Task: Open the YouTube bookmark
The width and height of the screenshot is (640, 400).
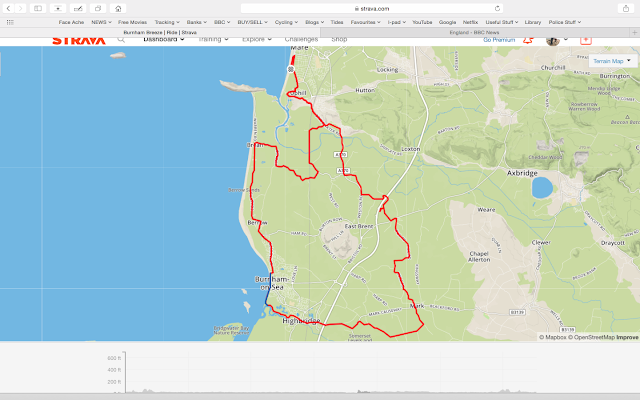Action: (422, 22)
